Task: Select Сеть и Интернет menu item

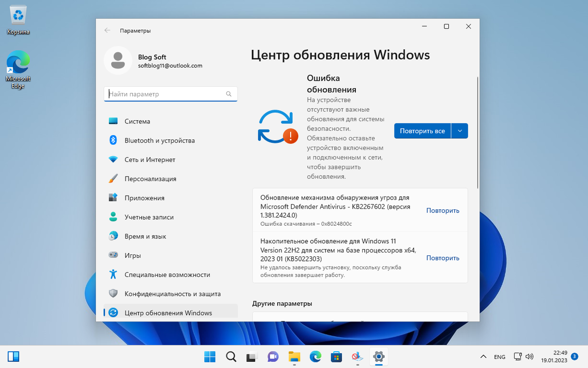Action: pyautogui.click(x=171, y=160)
